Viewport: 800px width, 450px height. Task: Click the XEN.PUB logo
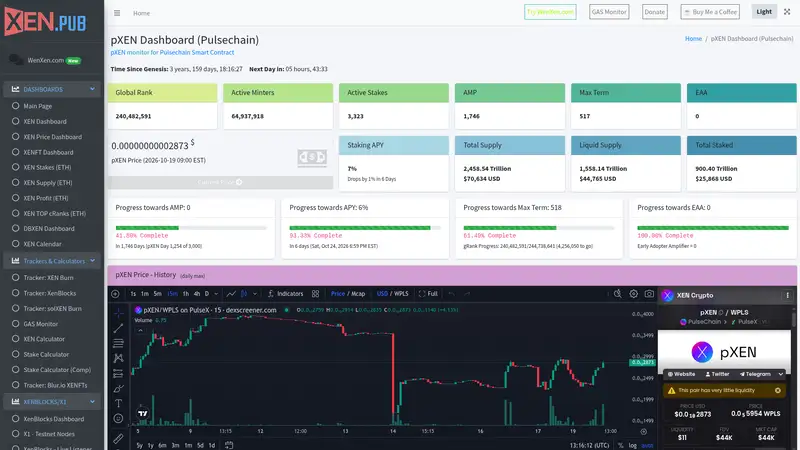pyautogui.click(x=45, y=21)
